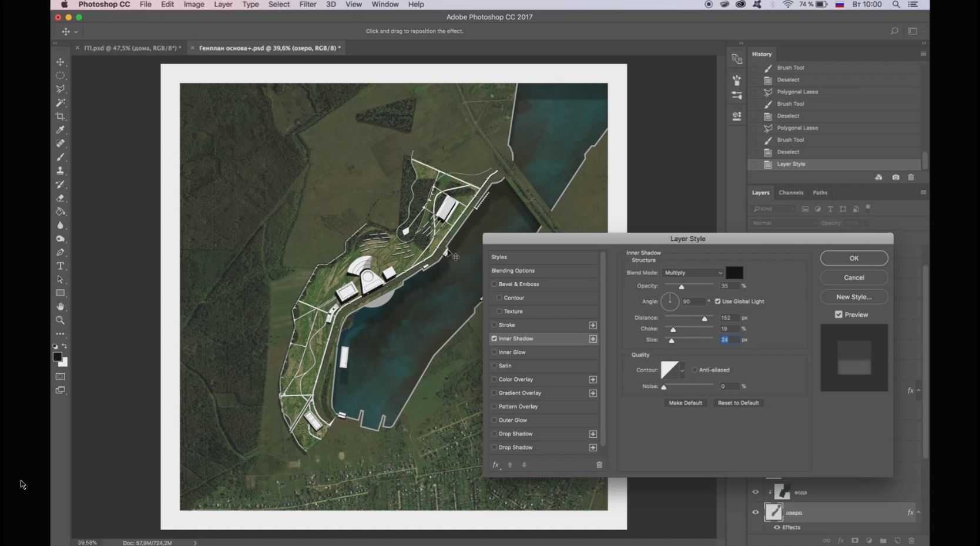
Task: Select the Move tool in toolbar
Action: [61, 62]
